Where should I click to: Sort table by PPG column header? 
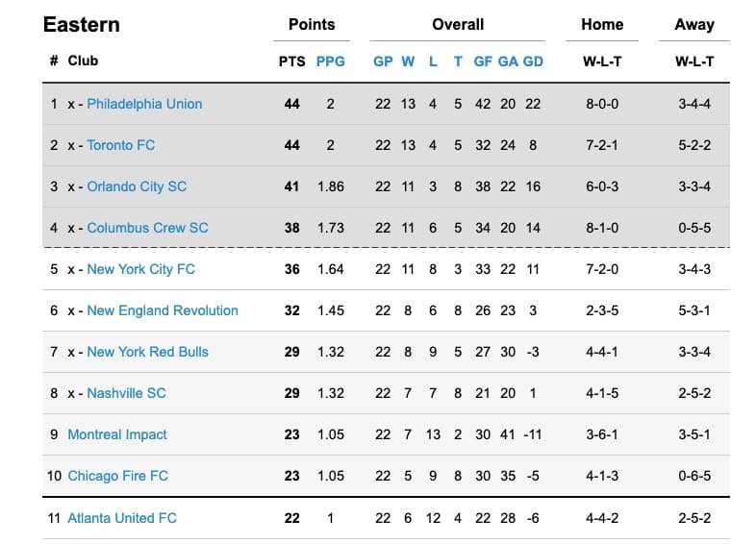(330, 61)
